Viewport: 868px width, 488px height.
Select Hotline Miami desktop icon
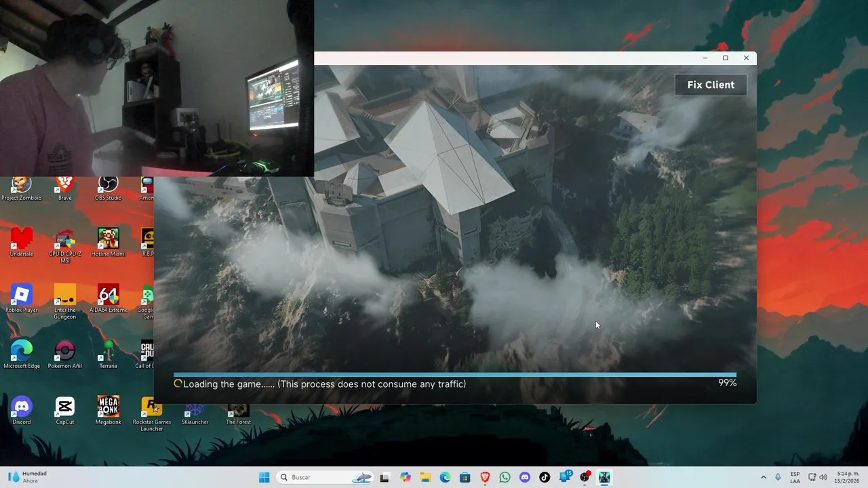pyautogui.click(x=108, y=243)
